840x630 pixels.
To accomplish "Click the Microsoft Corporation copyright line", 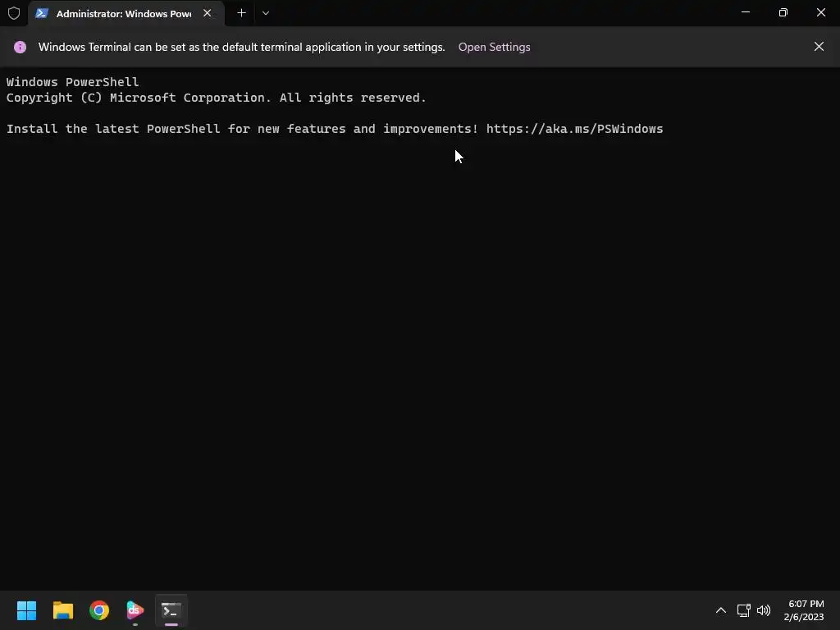I will click(x=217, y=98).
